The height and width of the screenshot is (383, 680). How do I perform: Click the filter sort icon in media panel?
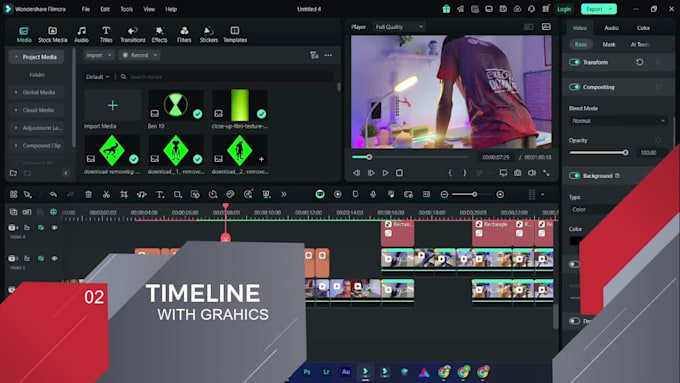(x=314, y=55)
